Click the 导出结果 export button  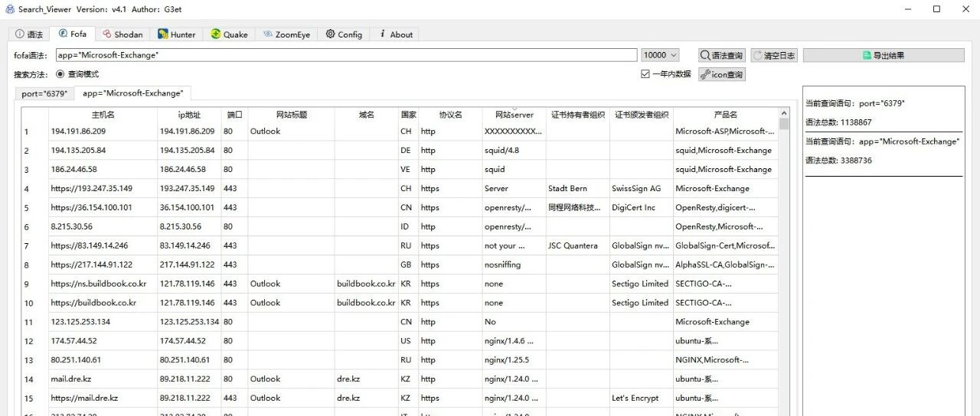(x=884, y=55)
